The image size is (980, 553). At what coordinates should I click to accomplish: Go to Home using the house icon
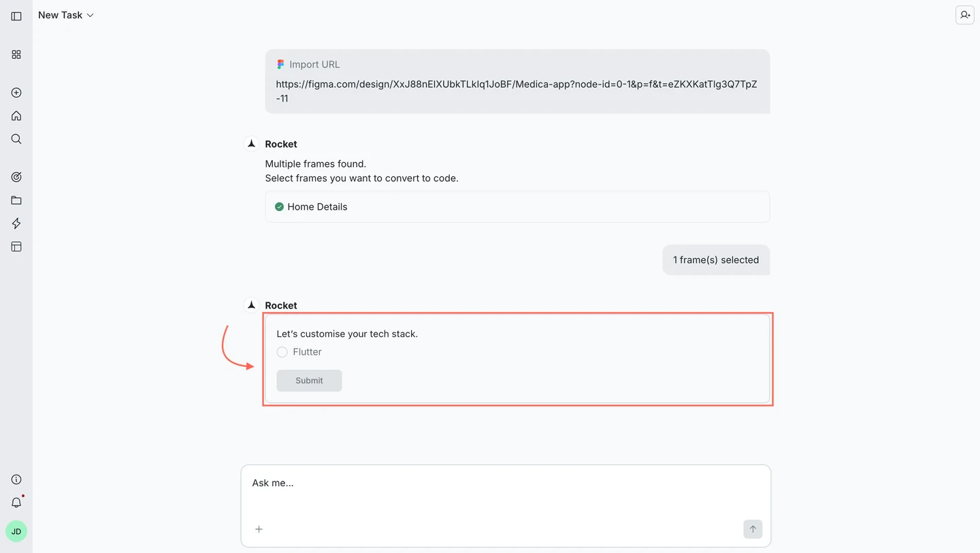(x=16, y=116)
